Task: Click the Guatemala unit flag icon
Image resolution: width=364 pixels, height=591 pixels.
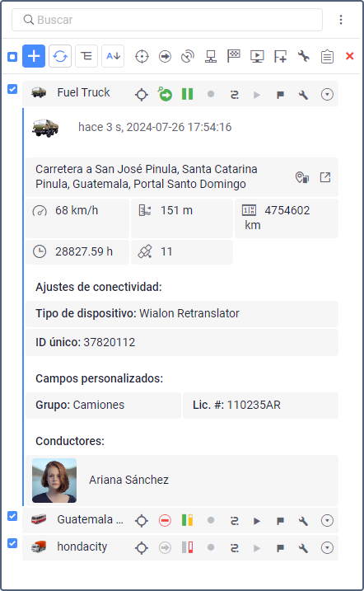Action: click(x=281, y=521)
